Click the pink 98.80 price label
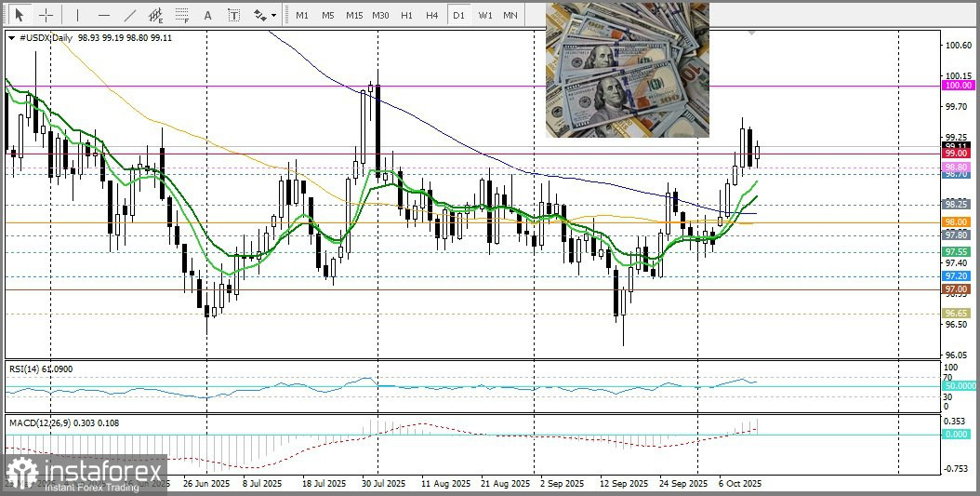The image size is (980, 496). click(957, 168)
